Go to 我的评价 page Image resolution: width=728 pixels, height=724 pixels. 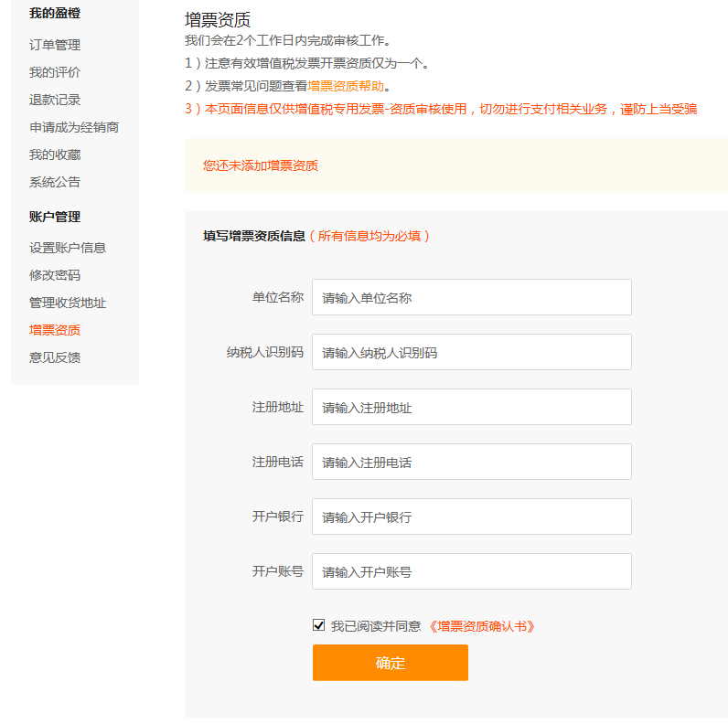coord(55,72)
